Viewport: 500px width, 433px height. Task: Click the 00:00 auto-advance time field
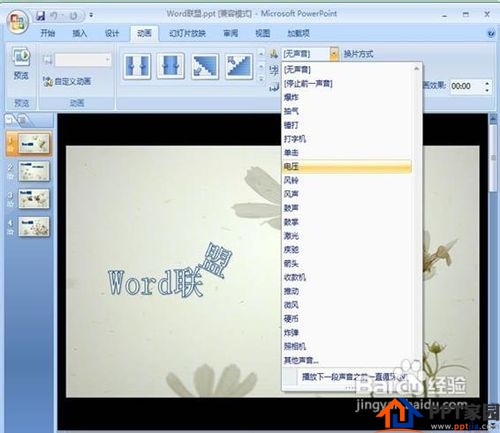click(466, 86)
